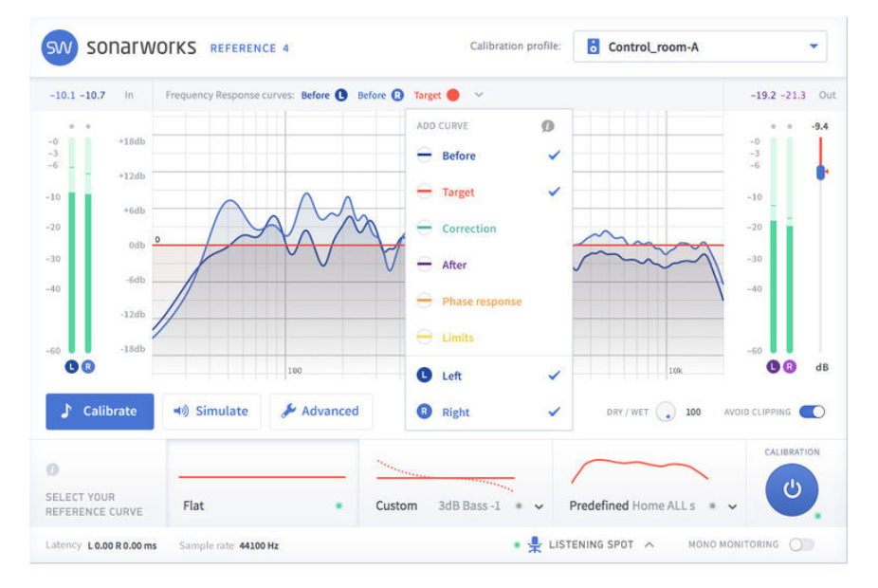Click the red Target curve dot
878x588 pixels.
pyautogui.click(x=453, y=95)
